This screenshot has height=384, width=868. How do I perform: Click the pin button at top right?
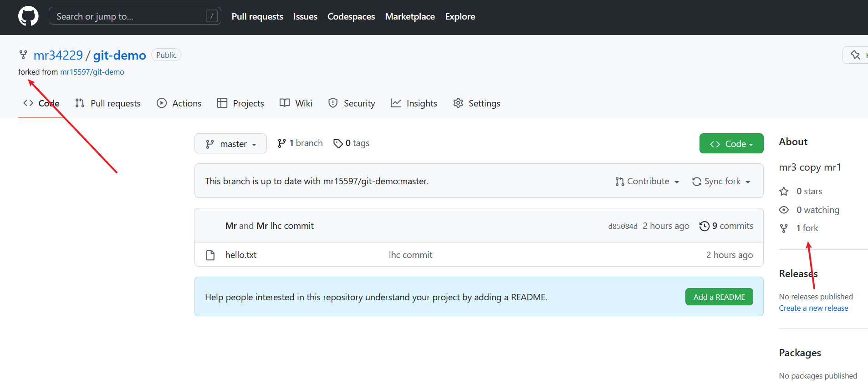pyautogui.click(x=856, y=55)
